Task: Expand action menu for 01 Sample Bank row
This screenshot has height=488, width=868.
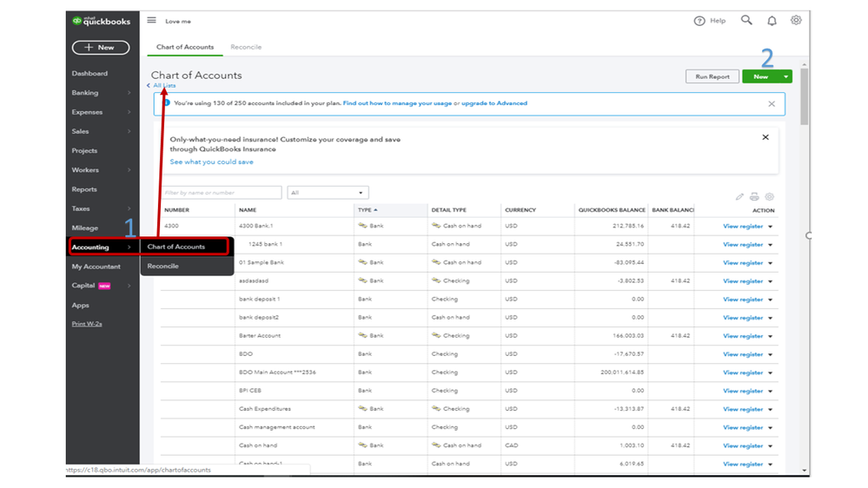Action: (x=770, y=263)
